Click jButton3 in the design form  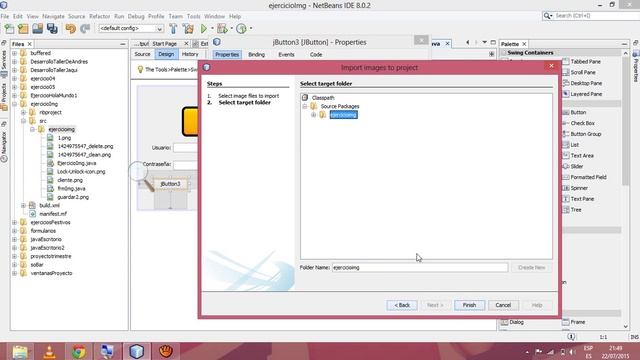pyautogui.click(x=170, y=184)
